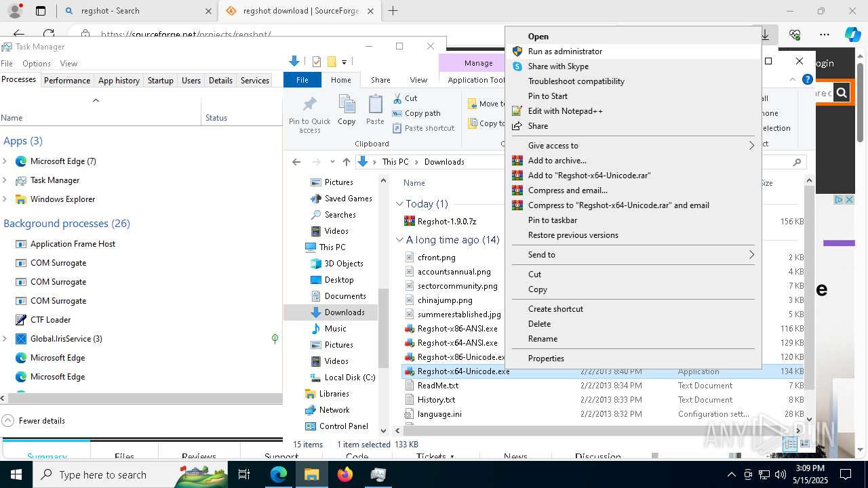Open Task Manager Options menu
The image size is (868, 488).
37,64
